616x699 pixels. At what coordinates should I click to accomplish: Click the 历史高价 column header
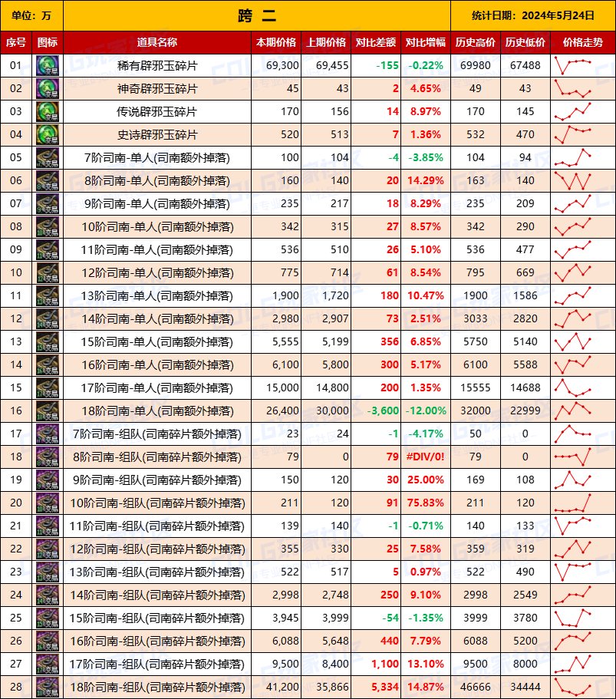click(x=475, y=42)
